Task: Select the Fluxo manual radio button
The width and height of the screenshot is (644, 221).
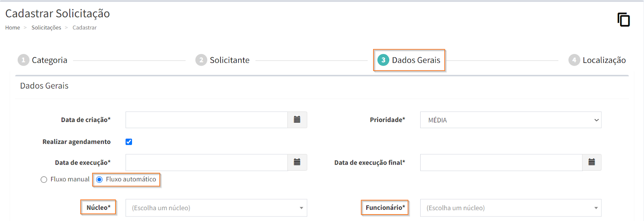Action: point(44,180)
